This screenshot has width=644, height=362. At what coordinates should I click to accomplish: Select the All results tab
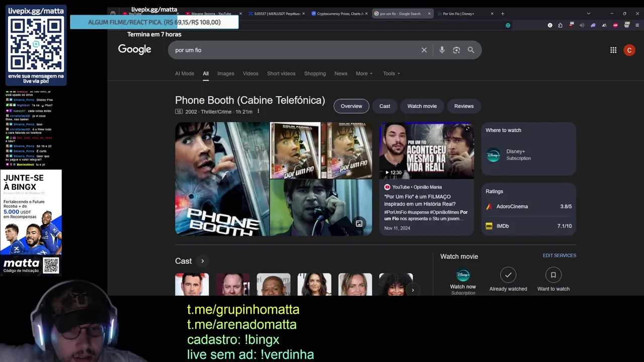206,73
